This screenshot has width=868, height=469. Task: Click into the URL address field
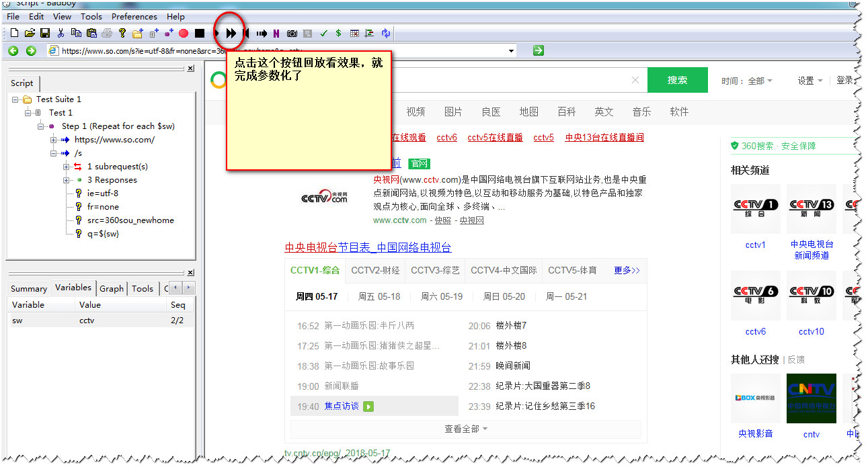pyautogui.click(x=282, y=50)
